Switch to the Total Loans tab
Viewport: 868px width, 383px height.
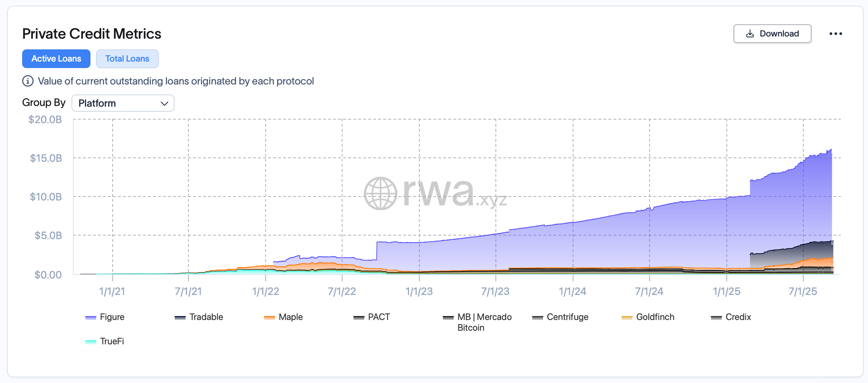point(127,59)
